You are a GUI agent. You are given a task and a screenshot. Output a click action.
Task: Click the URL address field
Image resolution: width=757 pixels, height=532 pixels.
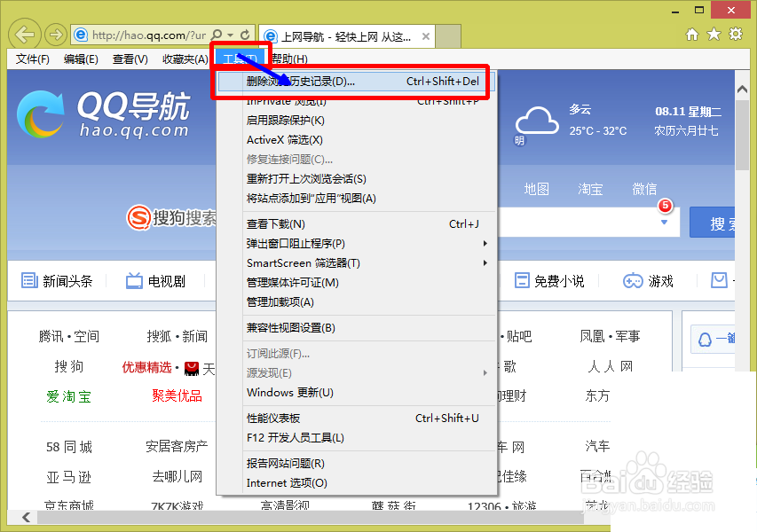[x=149, y=35]
